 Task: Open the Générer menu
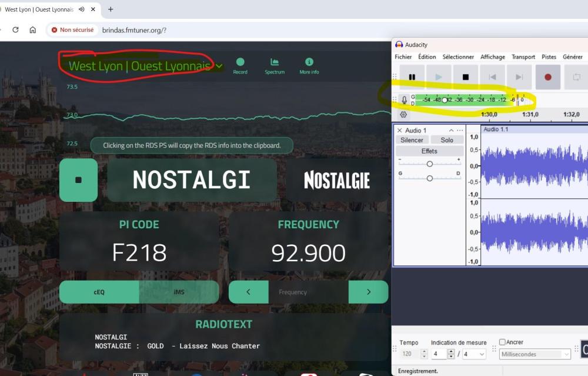tap(573, 56)
